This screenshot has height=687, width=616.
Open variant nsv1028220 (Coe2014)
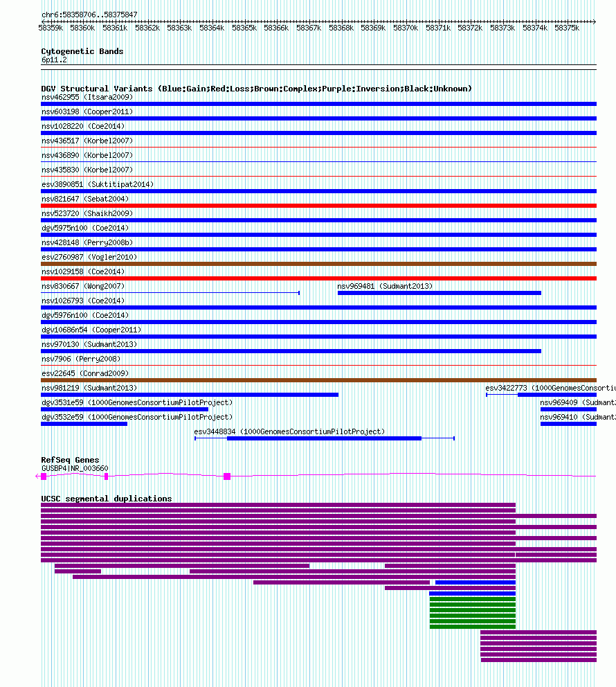pos(83,126)
